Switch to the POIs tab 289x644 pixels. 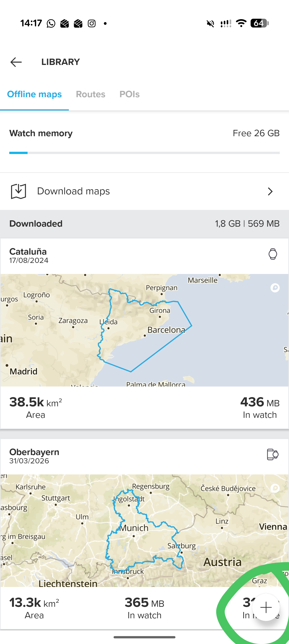[x=129, y=94]
